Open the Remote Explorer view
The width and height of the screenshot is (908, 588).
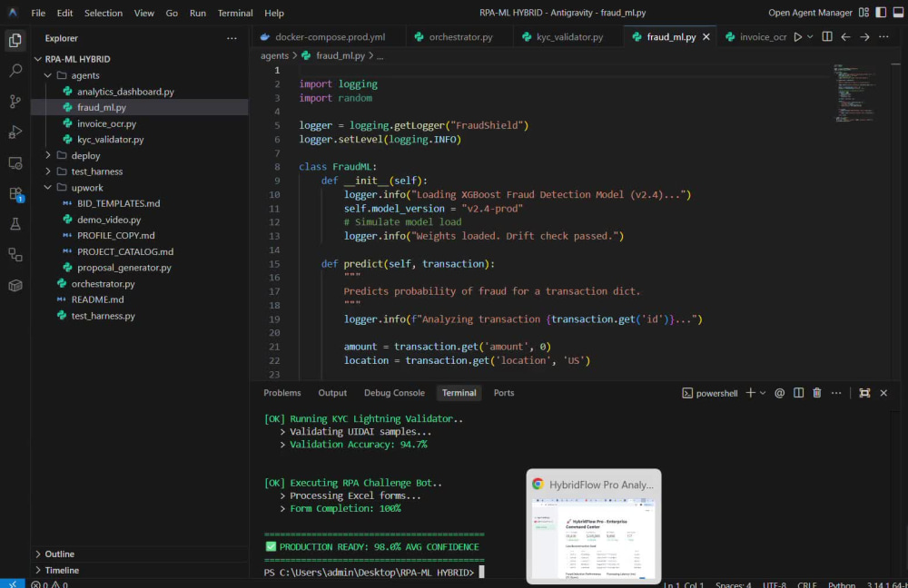click(15, 163)
